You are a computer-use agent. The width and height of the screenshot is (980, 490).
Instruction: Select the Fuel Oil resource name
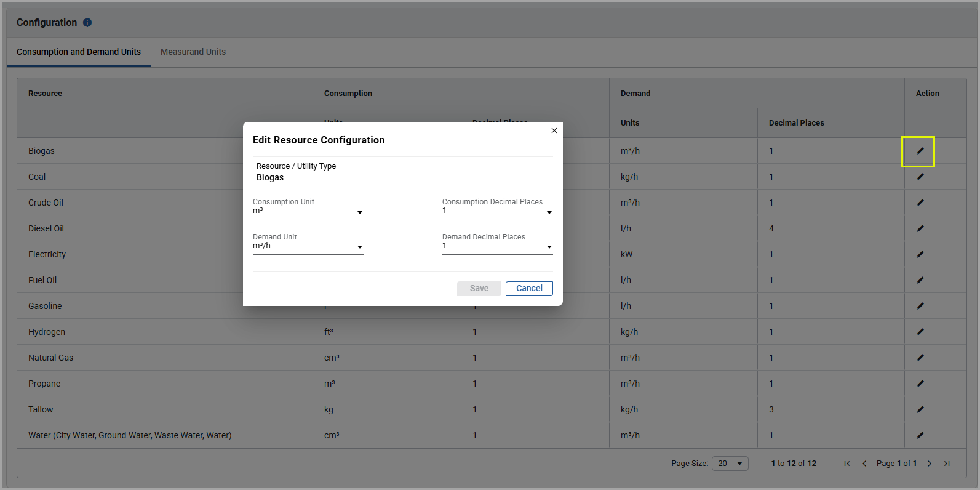coord(42,280)
